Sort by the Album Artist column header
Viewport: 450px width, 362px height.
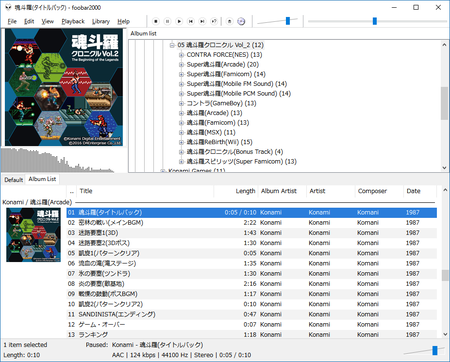coord(282,191)
